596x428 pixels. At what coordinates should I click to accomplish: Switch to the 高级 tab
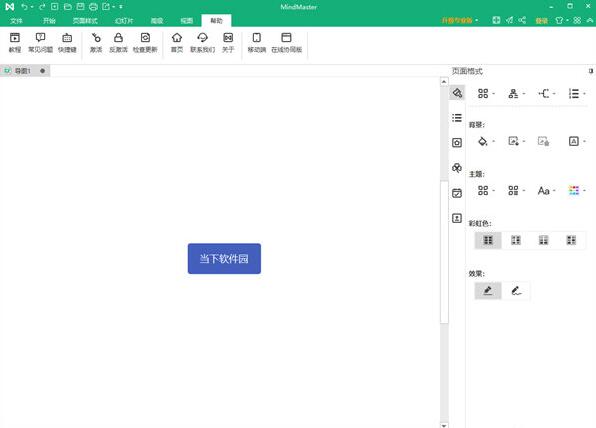(x=157, y=21)
